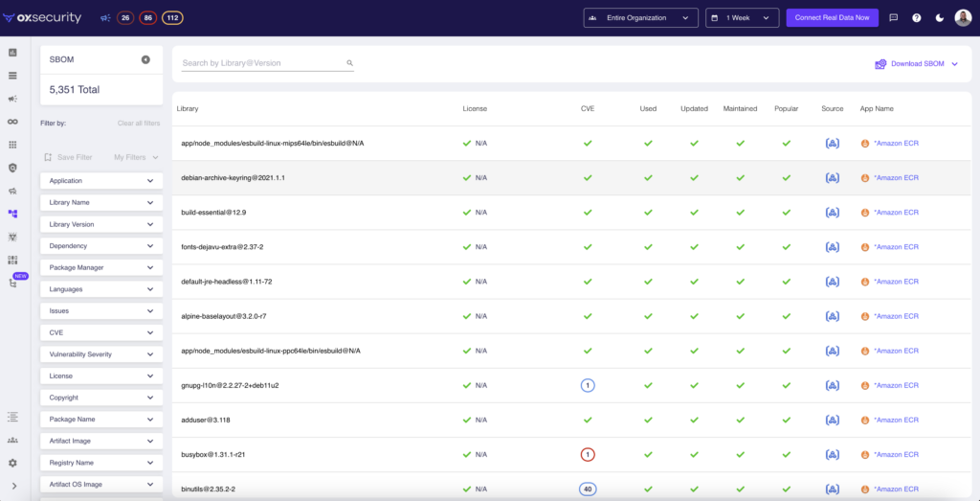Open the help question mark icon

[916, 17]
